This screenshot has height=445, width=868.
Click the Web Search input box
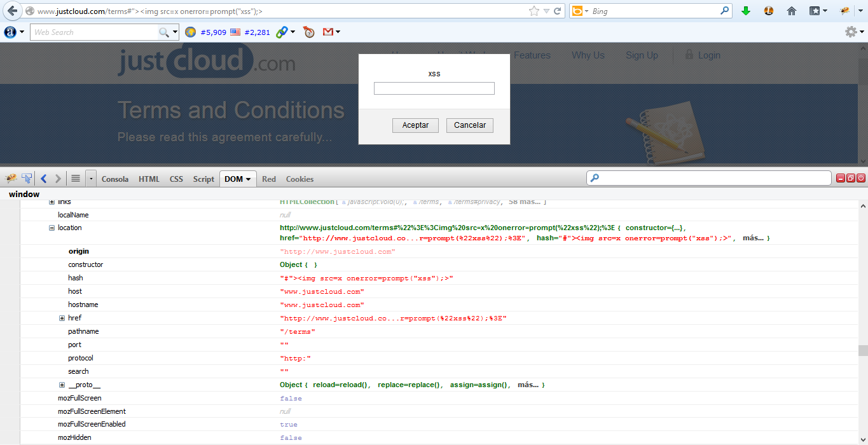(x=95, y=32)
